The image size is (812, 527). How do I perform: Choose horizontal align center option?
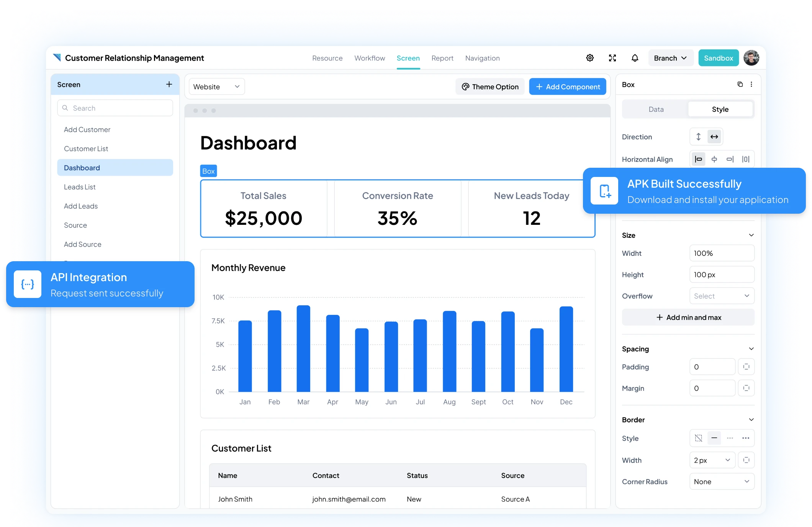(x=714, y=159)
